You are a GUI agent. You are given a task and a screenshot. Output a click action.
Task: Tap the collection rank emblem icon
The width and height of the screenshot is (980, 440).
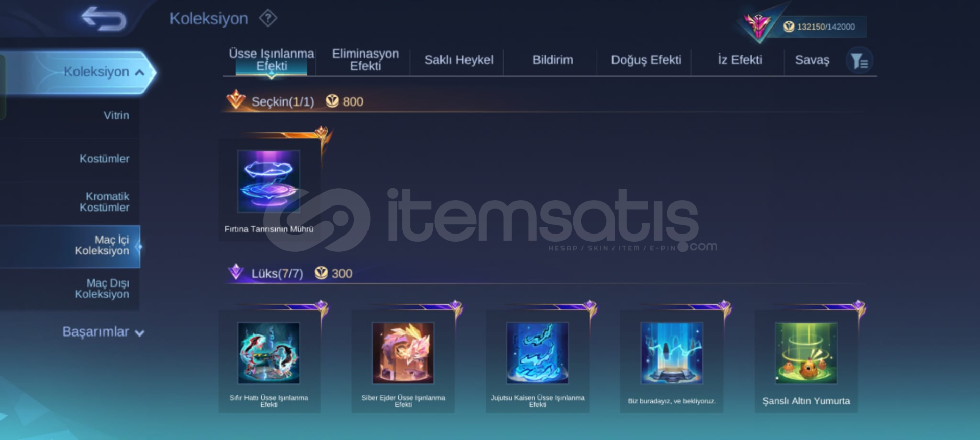click(x=756, y=26)
